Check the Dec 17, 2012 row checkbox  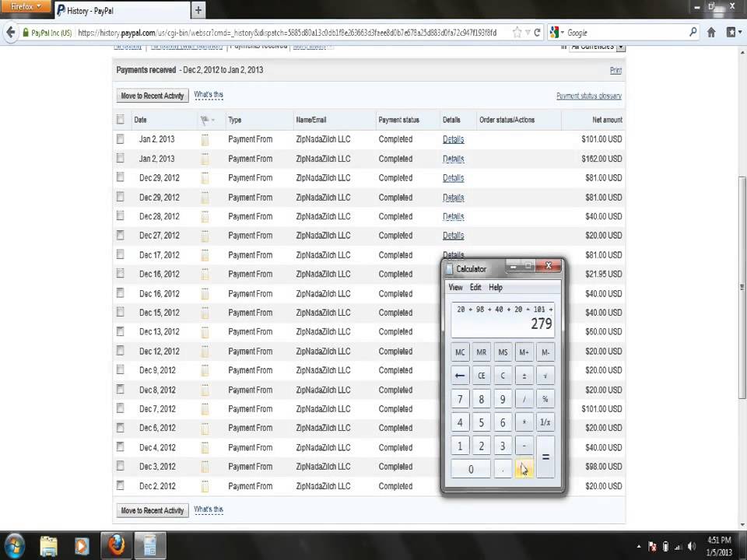coord(120,254)
